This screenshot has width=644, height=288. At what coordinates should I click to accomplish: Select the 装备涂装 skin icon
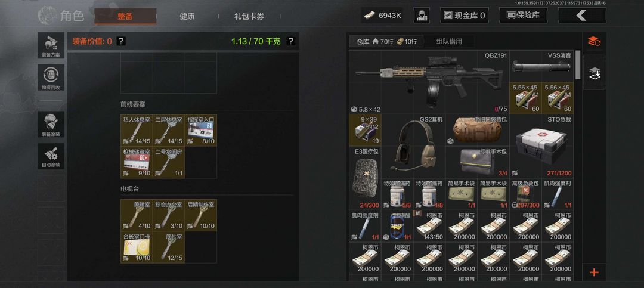(x=51, y=125)
